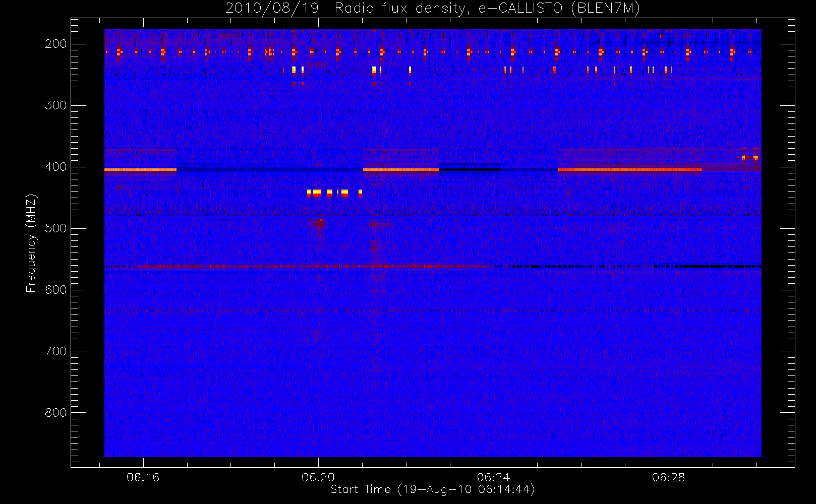Click the orange 405 MHz band at plot start
The image size is (816, 504).
(140, 170)
